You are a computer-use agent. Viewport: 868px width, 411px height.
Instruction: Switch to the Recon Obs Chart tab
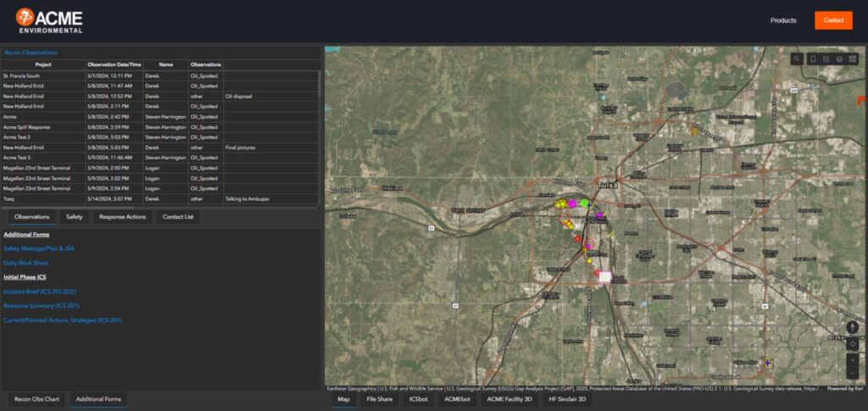coord(36,399)
